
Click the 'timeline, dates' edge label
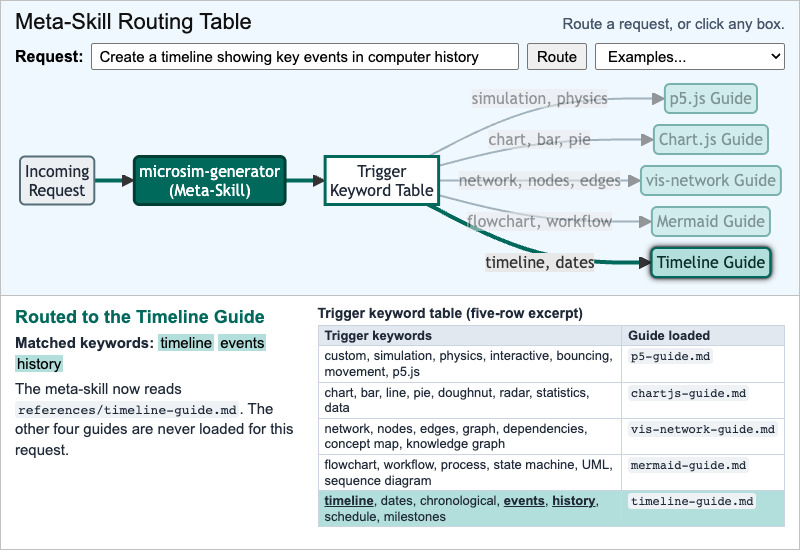click(539, 262)
